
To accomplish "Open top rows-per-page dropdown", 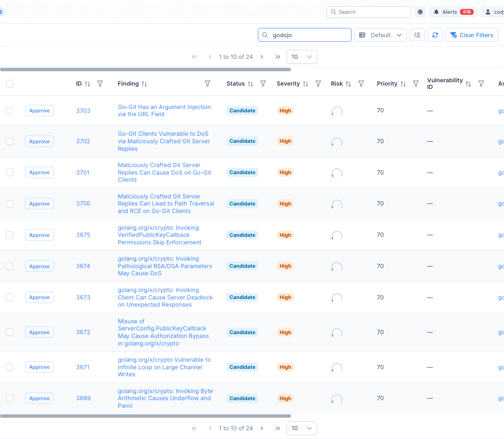I will coord(302,57).
